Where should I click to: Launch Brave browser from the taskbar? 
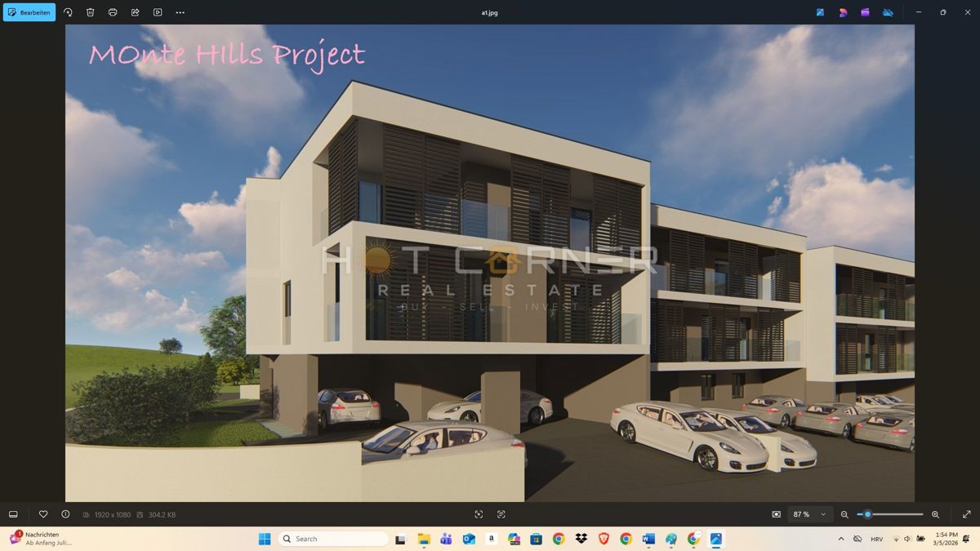[x=604, y=539]
